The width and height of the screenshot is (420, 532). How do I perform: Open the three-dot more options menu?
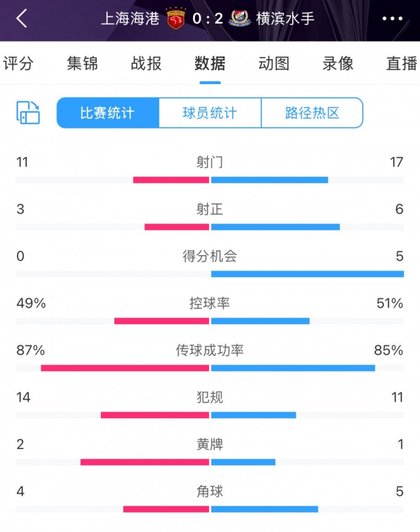[x=392, y=18]
